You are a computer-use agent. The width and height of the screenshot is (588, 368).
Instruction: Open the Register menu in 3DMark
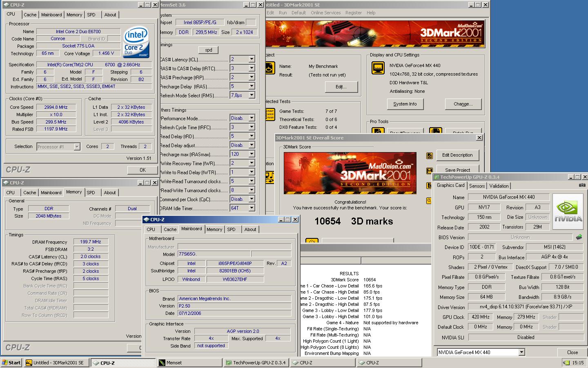353,13
